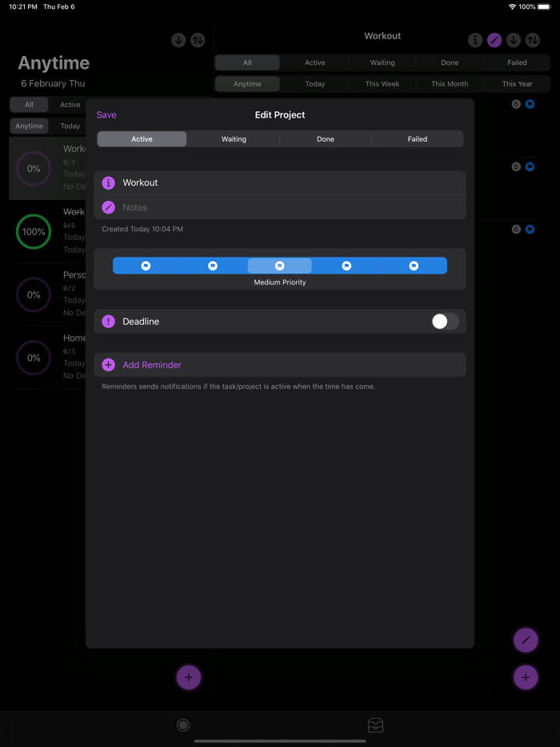Click the down-arrow sort icon in Workout header
The height and width of the screenshot is (747, 560).
tap(514, 41)
